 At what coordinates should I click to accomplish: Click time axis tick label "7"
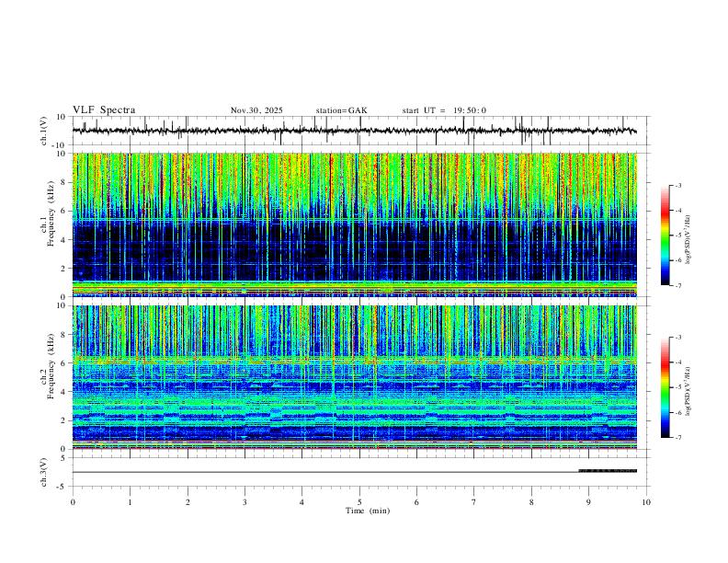(474, 502)
